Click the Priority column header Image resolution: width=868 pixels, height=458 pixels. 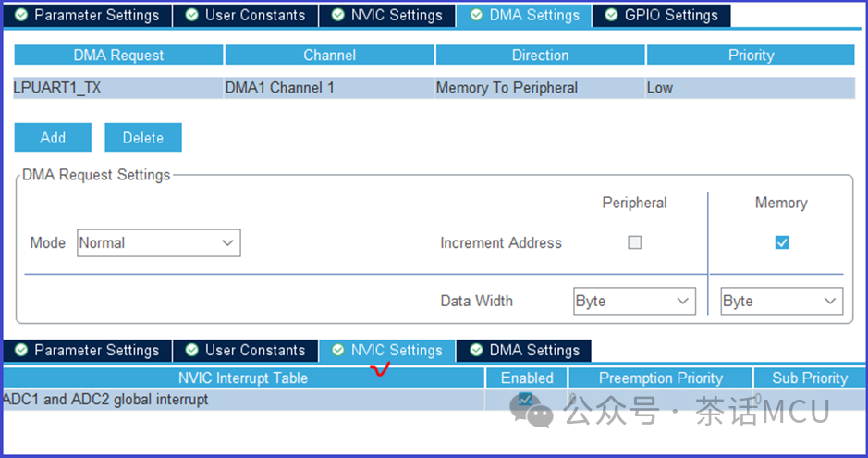[751, 55]
